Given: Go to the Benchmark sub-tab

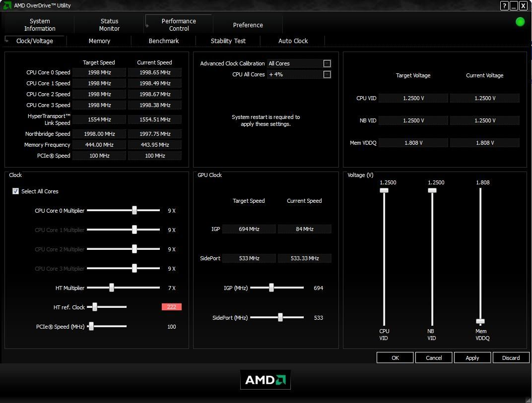Looking at the screenshot, I should [164, 41].
